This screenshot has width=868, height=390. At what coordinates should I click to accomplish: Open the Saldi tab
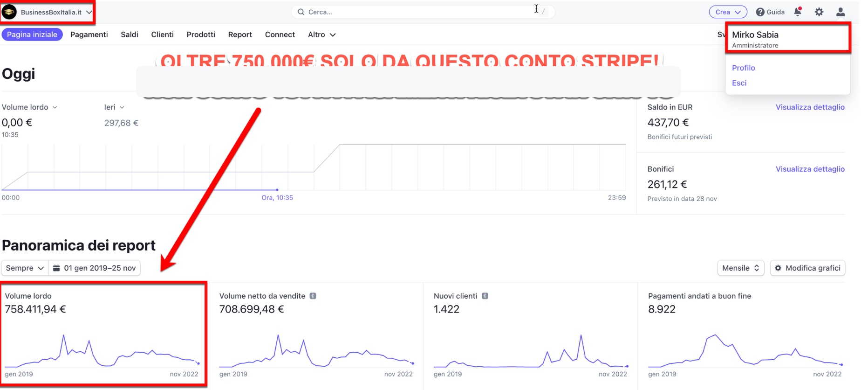click(130, 35)
